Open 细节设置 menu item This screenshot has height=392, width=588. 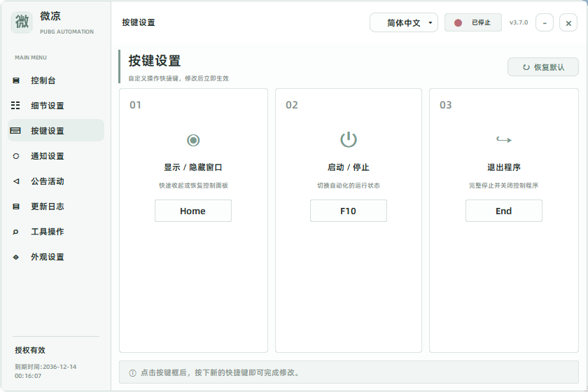coord(56,106)
